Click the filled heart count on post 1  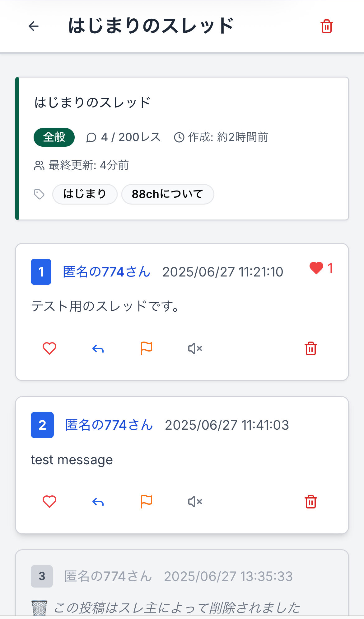(321, 268)
